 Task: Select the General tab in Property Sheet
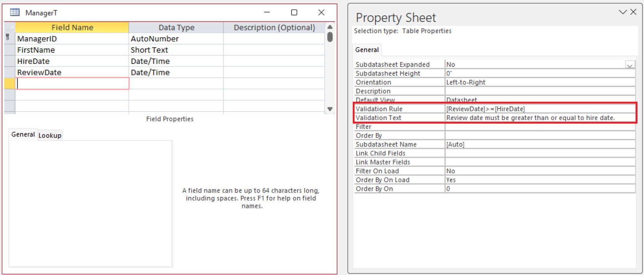(x=367, y=50)
